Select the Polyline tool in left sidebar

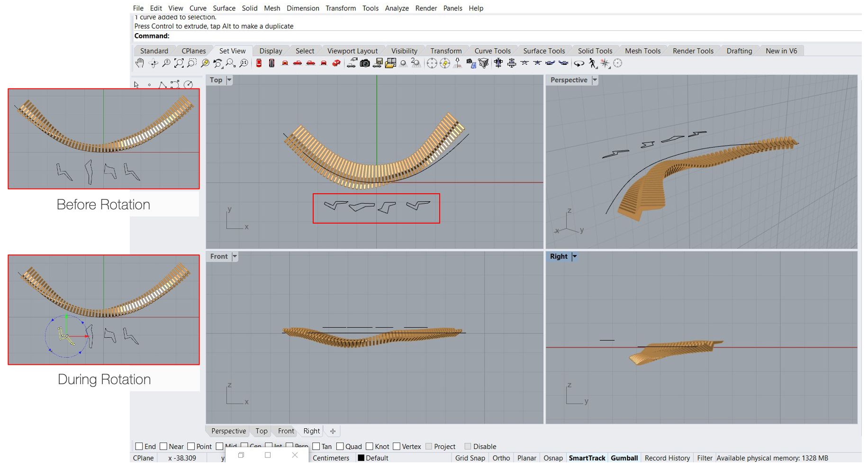click(162, 85)
